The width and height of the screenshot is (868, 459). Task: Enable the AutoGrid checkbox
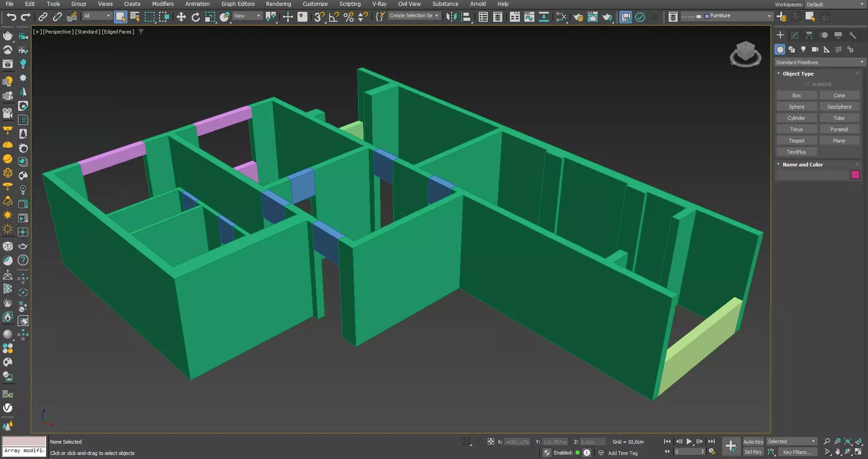pos(807,84)
